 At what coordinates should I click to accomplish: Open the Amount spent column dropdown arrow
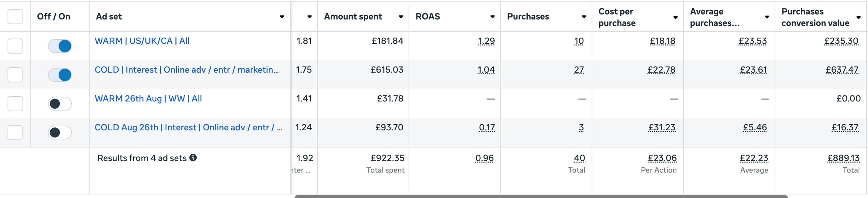coord(401,17)
